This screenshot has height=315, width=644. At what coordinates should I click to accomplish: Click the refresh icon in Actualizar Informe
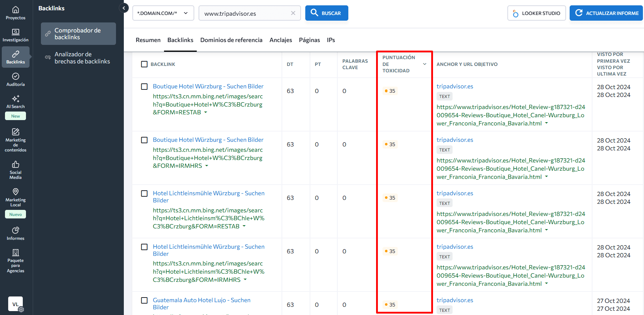579,13
